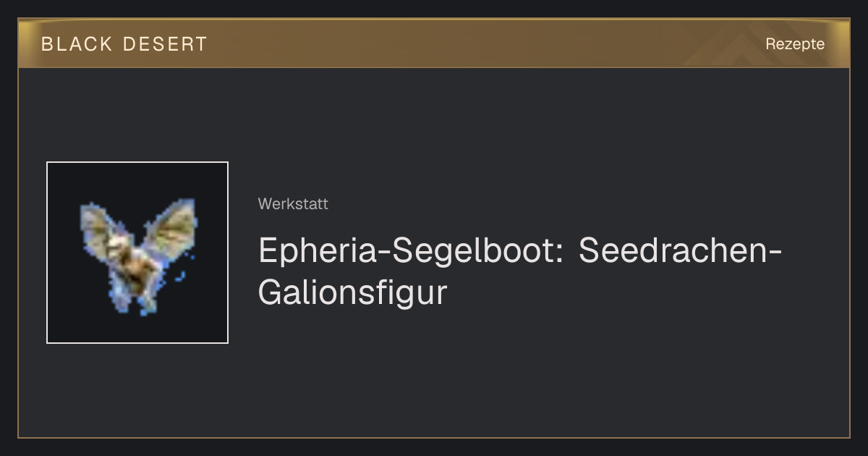
Task: Click the empty dark area under Rezepte
Action: point(795,130)
